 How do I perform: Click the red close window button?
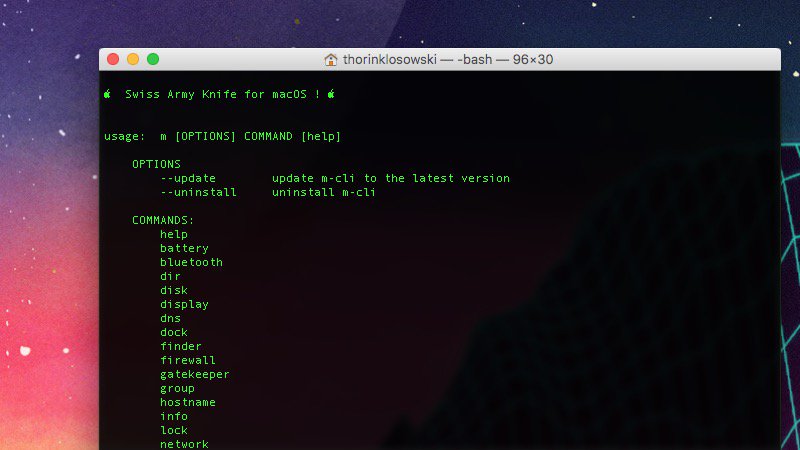[x=113, y=59]
